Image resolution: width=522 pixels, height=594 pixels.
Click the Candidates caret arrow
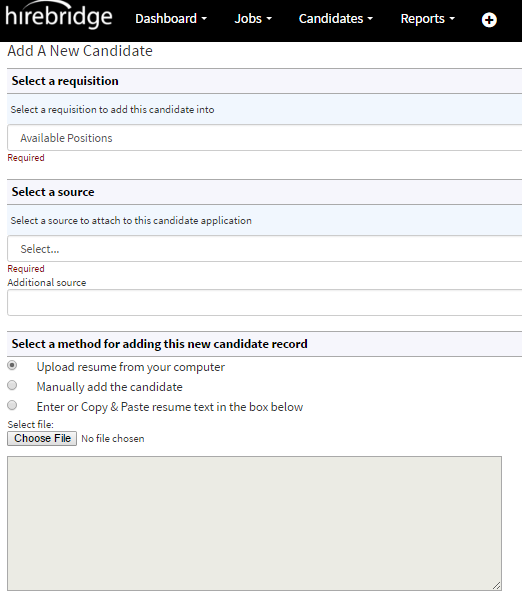[x=370, y=19]
